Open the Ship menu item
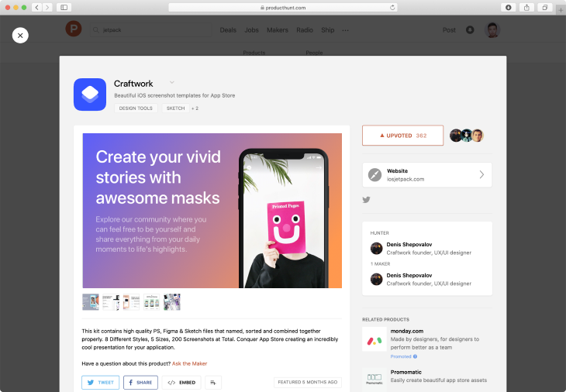Viewport: 566px width, 392px height. coord(328,30)
